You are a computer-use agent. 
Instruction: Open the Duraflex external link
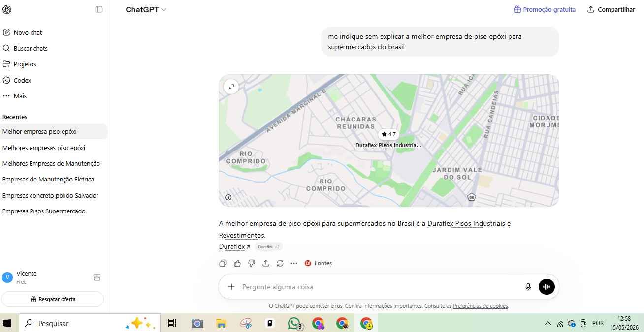(x=235, y=246)
